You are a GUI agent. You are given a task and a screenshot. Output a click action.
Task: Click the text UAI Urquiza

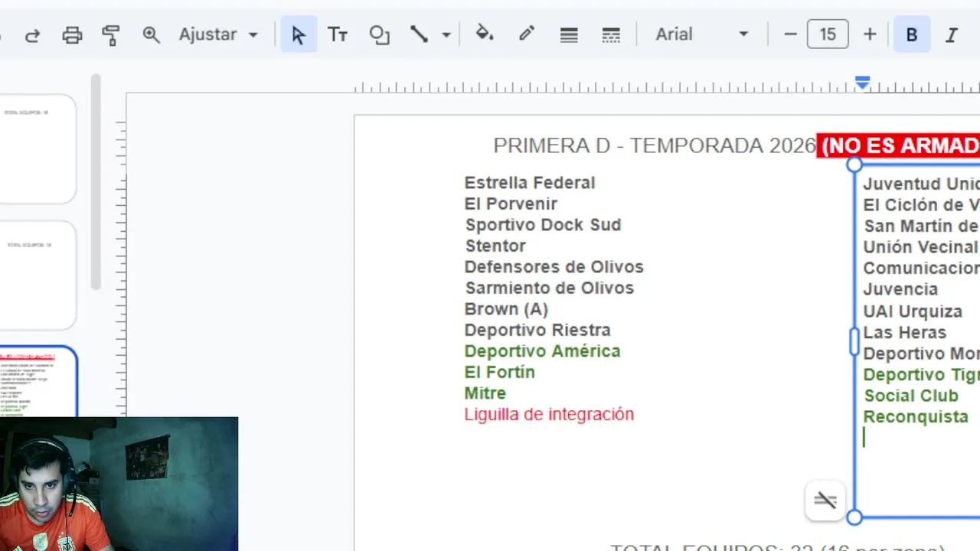pos(913,311)
